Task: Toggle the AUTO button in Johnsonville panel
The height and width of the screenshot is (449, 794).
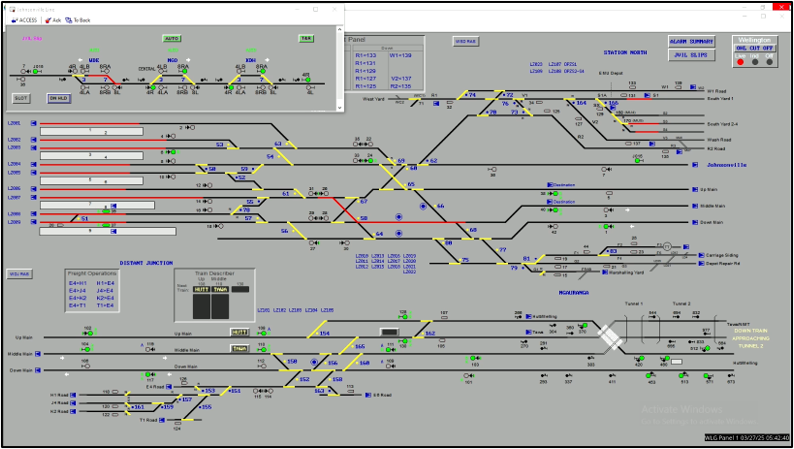Action: 172,38
